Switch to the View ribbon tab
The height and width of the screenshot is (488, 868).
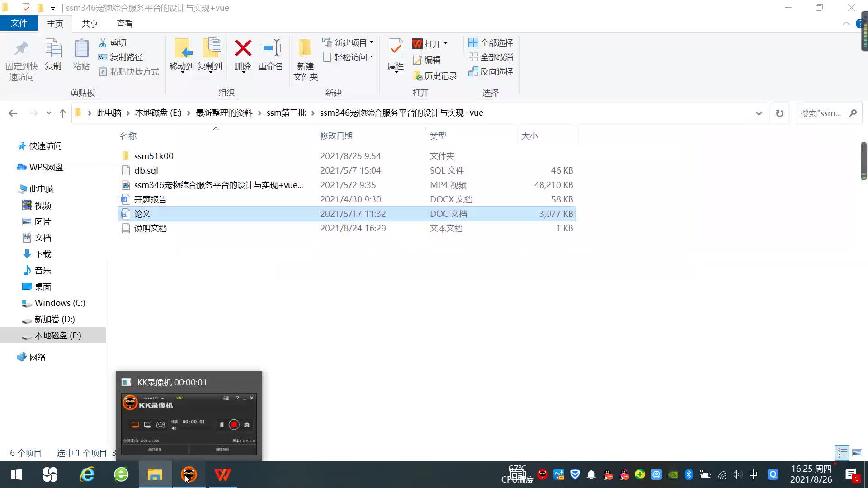tap(124, 23)
